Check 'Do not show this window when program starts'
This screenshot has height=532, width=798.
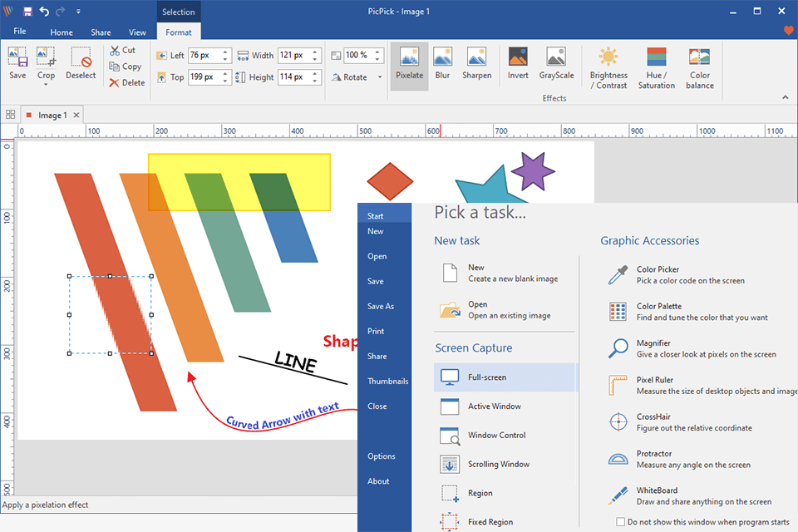pos(619,522)
